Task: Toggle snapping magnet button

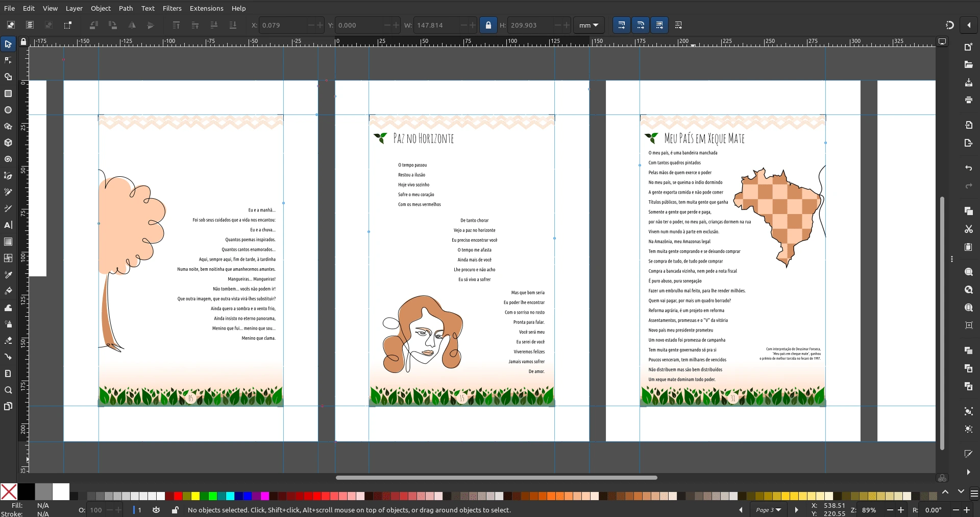Action: [949, 25]
